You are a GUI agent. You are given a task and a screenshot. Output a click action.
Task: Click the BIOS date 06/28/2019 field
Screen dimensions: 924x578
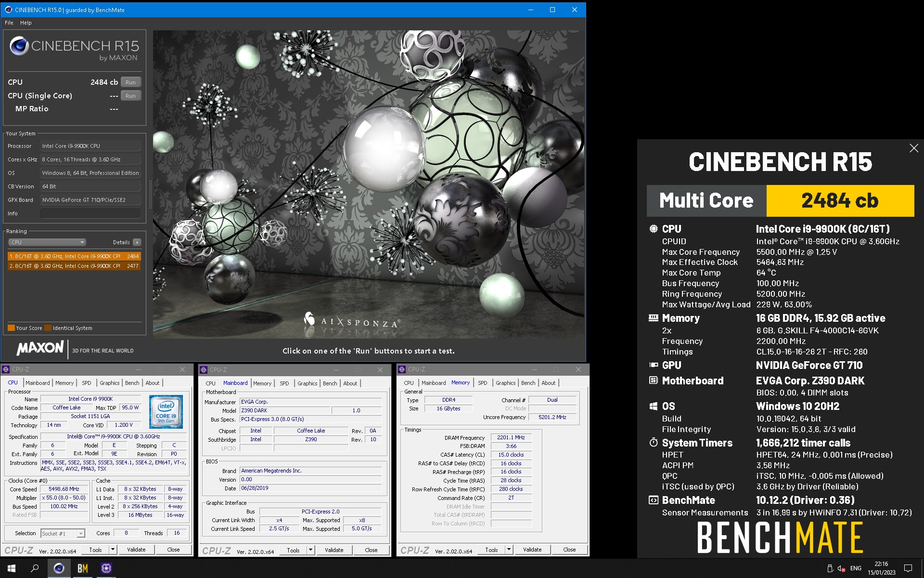coord(311,488)
